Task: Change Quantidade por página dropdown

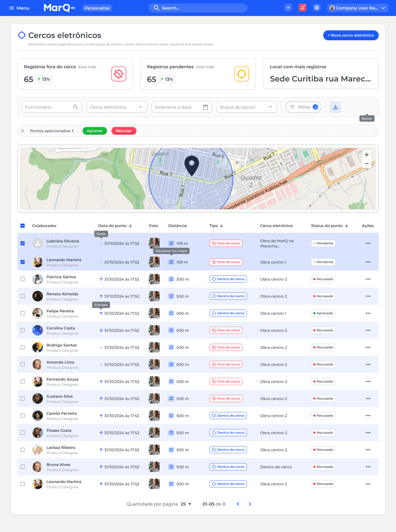Action: (x=186, y=504)
